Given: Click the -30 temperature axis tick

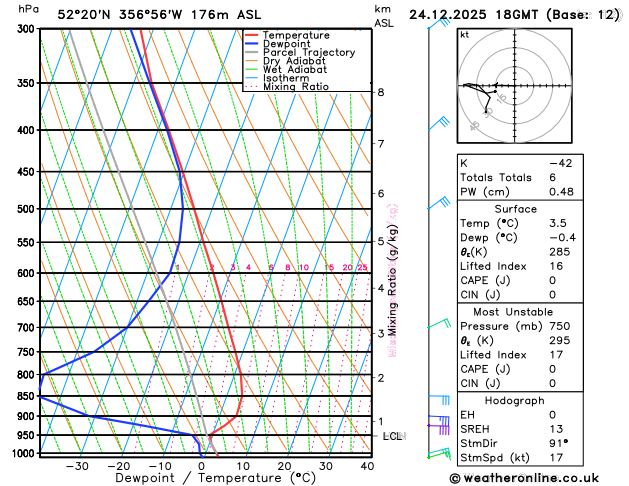Looking at the screenshot, I should (x=77, y=466).
